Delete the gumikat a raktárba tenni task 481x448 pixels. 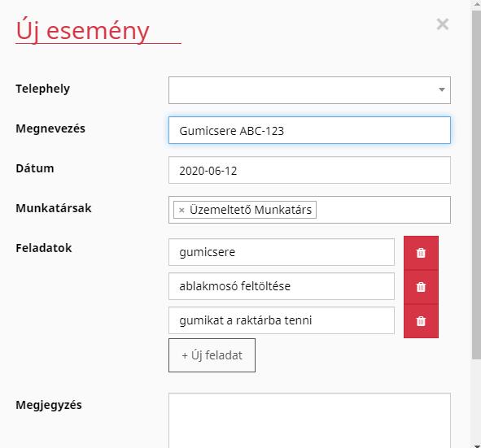(x=421, y=321)
